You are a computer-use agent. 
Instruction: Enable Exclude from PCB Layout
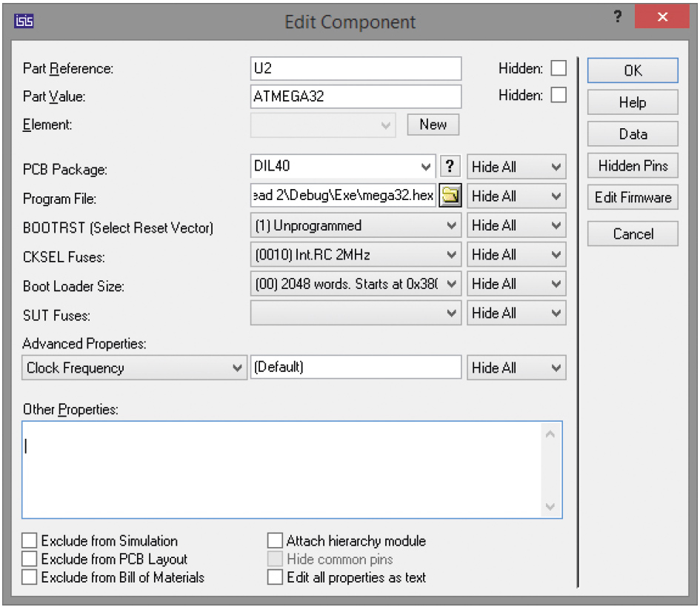pyautogui.click(x=30, y=559)
